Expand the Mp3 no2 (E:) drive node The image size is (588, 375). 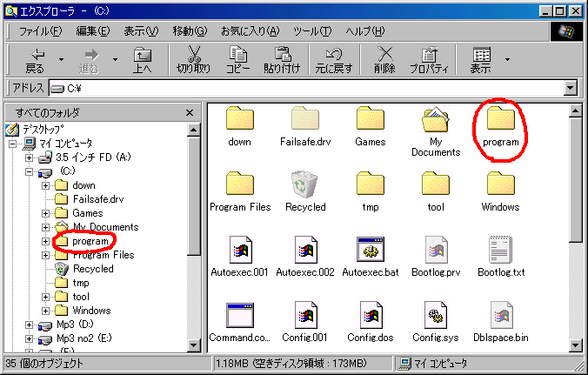click(x=29, y=338)
